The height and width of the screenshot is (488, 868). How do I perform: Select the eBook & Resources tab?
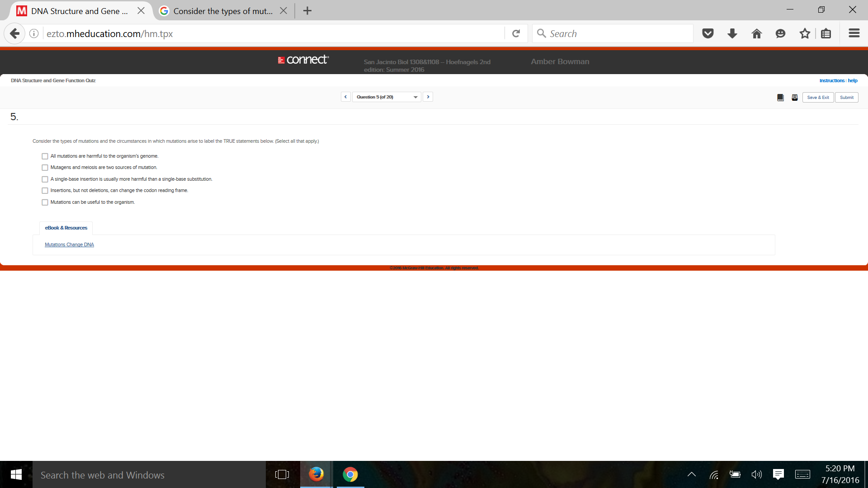pos(66,228)
